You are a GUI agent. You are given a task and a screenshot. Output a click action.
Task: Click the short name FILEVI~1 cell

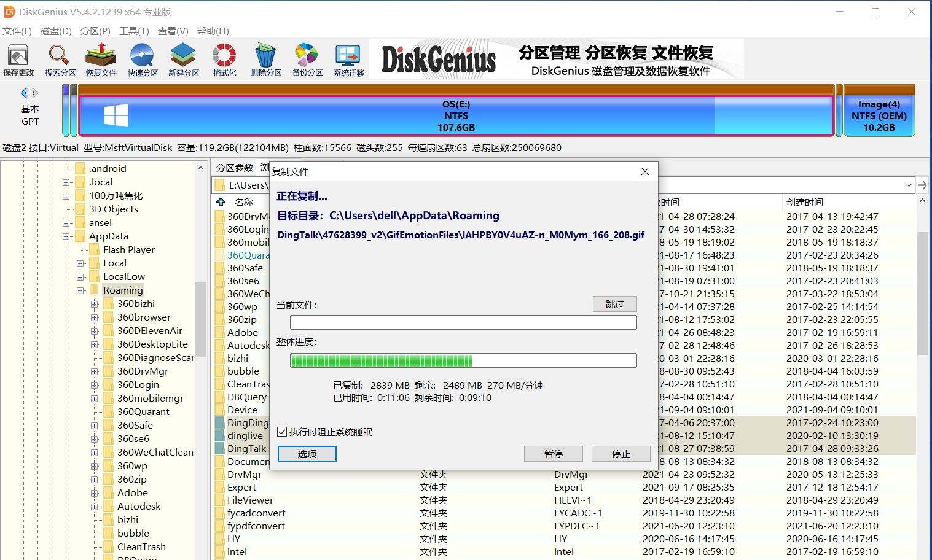coord(573,500)
